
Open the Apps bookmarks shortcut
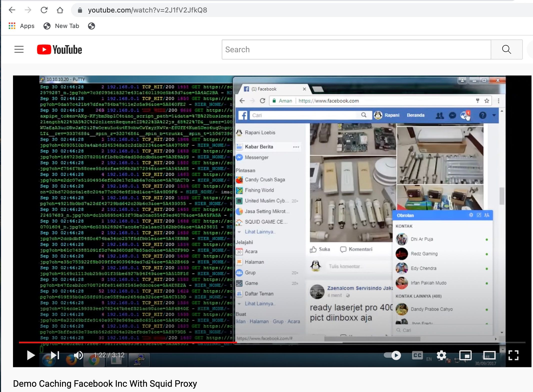tap(21, 26)
